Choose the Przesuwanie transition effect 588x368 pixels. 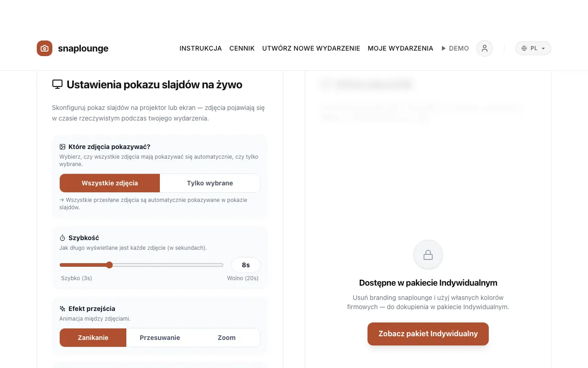click(x=160, y=338)
